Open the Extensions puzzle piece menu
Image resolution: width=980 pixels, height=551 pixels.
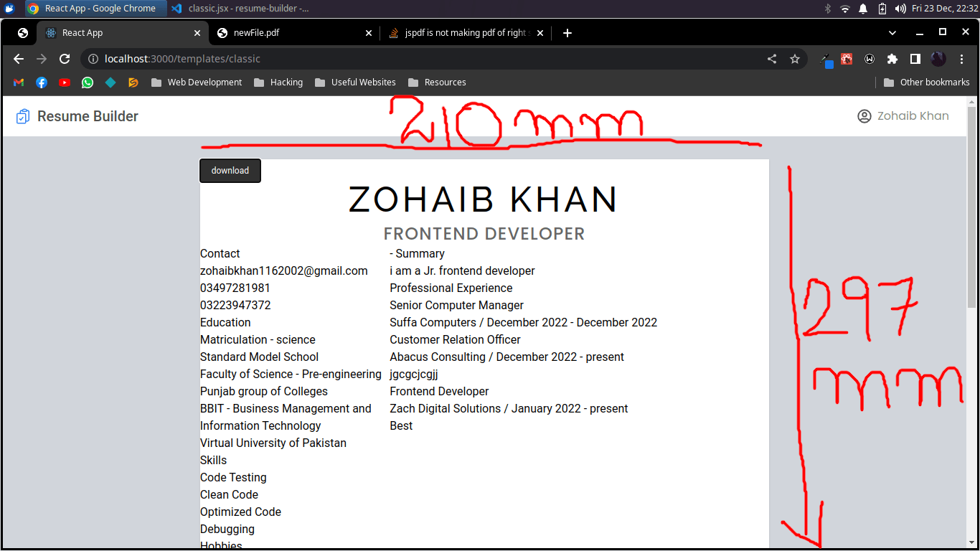892,59
